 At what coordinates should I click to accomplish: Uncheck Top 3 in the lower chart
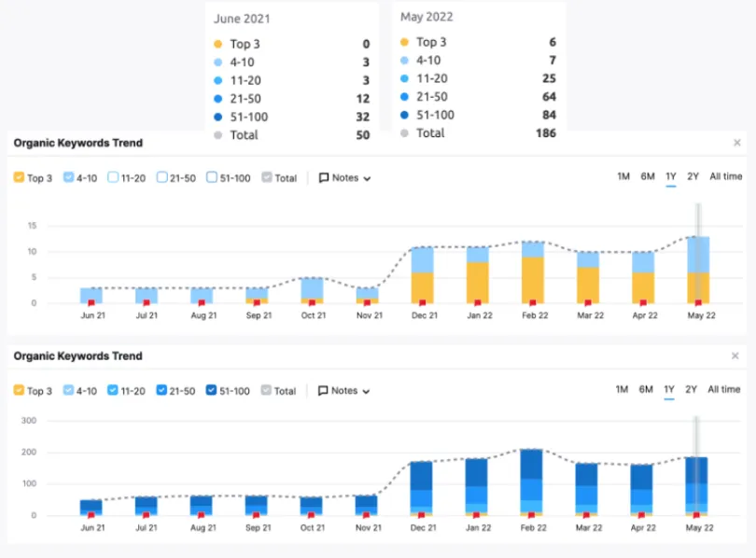tap(19, 390)
